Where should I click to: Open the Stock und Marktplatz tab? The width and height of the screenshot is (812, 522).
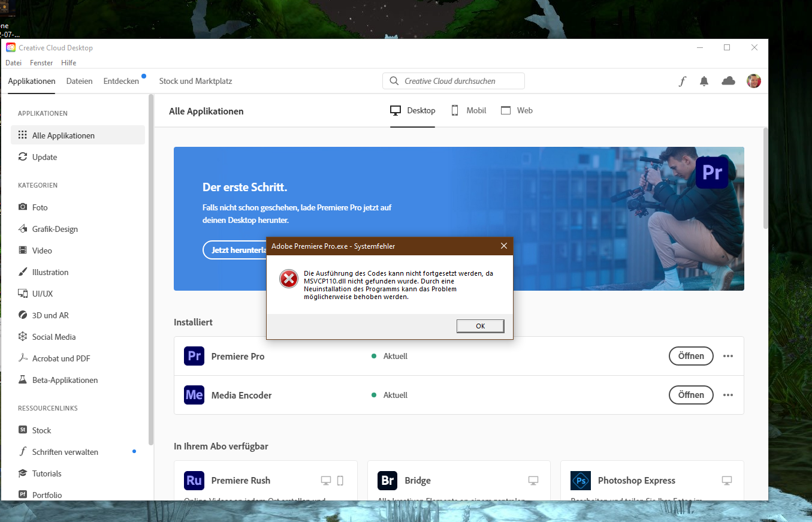pos(195,81)
